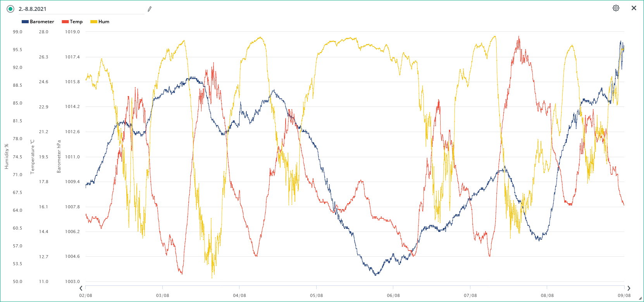Click the resize grip in bottom-right corner
The height and width of the screenshot is (302, 644).
point(640,298)
